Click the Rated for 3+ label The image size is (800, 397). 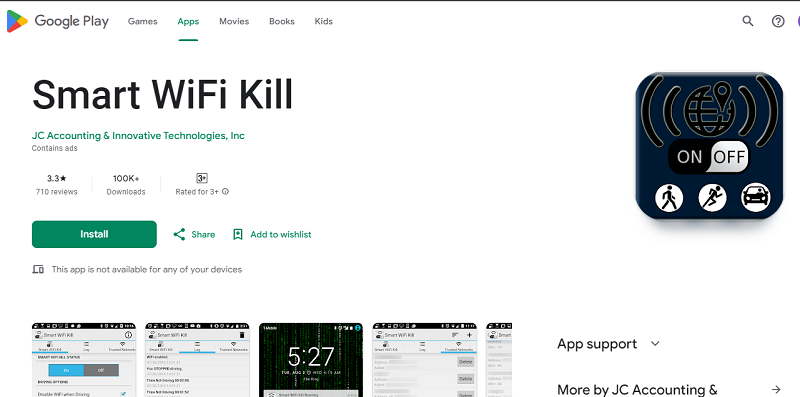pyautogui.click(x=197, y=192)
